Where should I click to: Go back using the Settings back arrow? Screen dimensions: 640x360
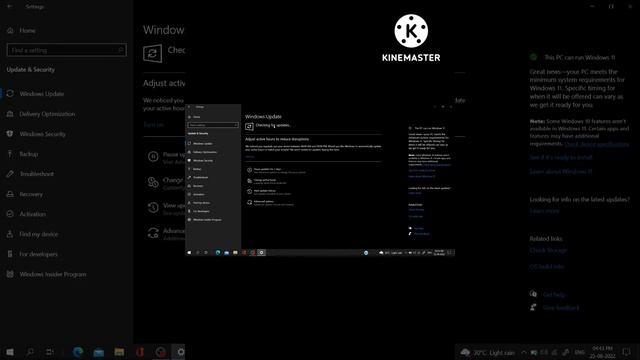pos(10,7)
